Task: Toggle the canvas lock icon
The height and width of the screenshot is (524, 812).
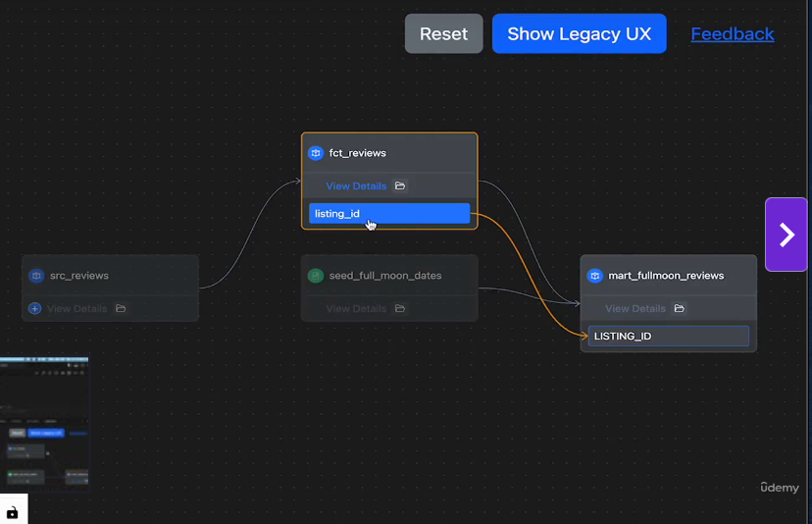Action: pos(12,512)
